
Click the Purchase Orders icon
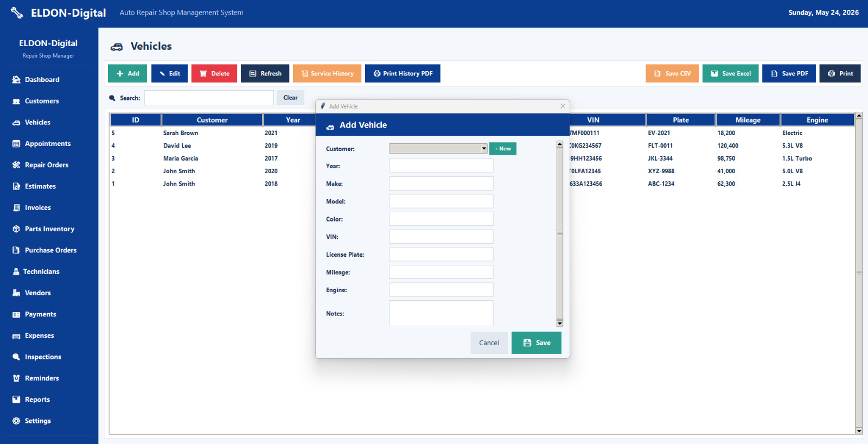(16, 250)
